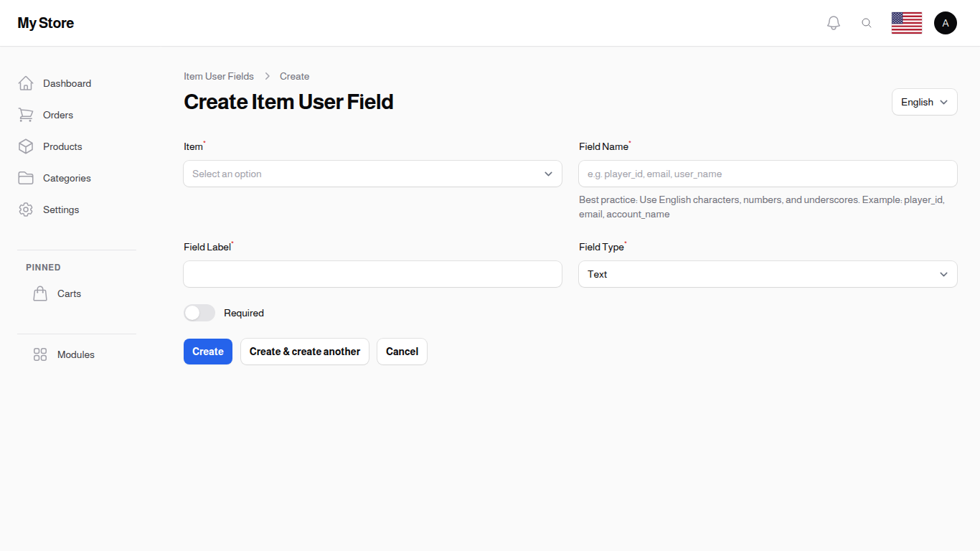
Task: Open search using the magnifier icon
Action: 867,22
